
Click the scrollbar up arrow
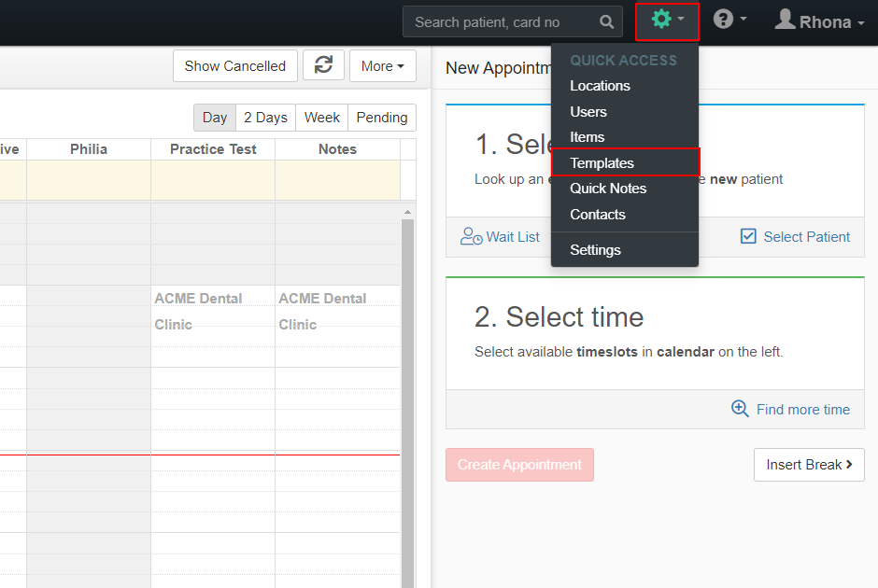coord(407,212)
